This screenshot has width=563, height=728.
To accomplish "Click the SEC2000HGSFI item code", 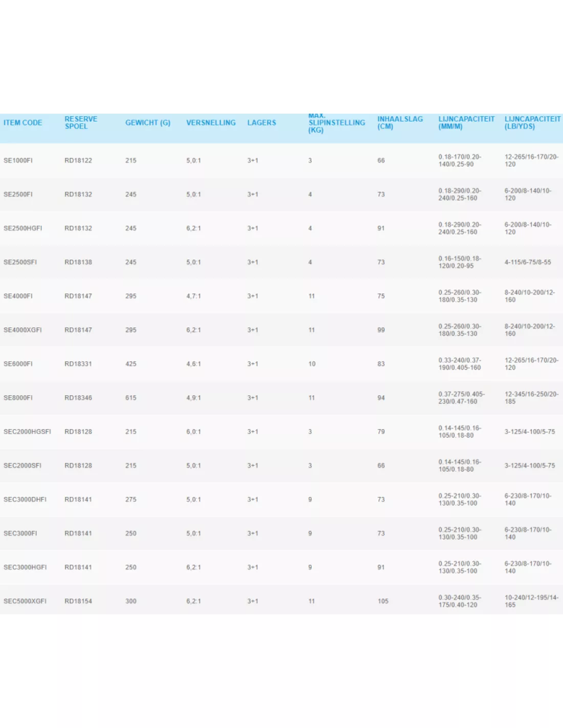I will (x=27, y=432).
